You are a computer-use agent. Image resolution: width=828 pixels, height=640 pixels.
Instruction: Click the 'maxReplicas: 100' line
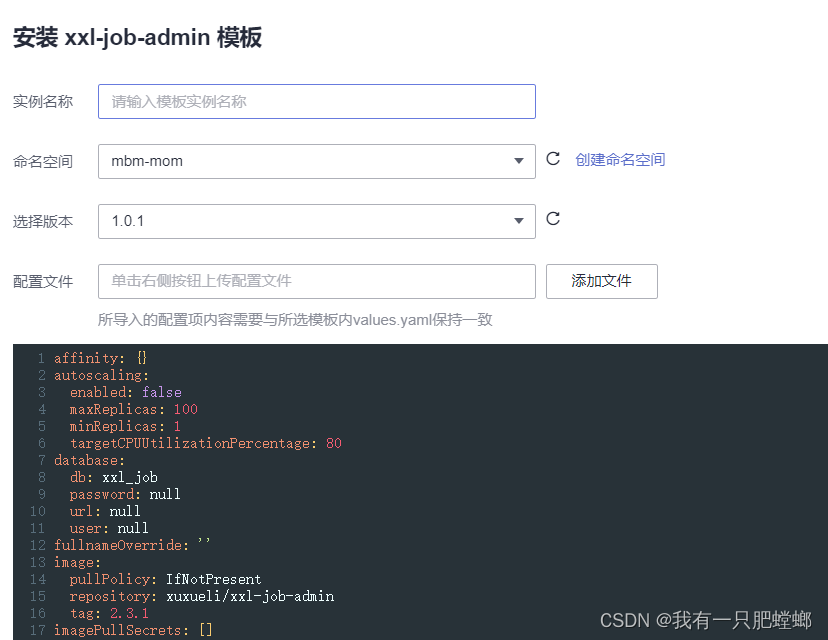click(134, 409)
